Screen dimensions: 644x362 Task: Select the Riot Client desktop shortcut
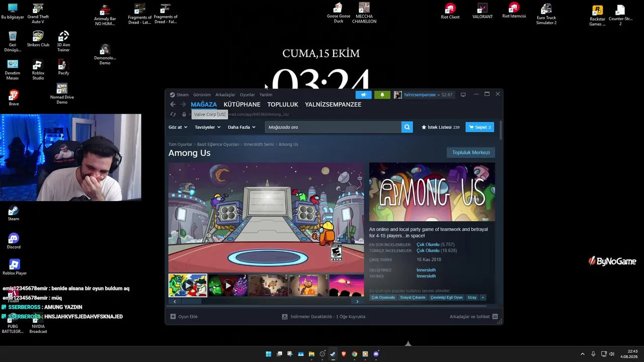point(450,11)
